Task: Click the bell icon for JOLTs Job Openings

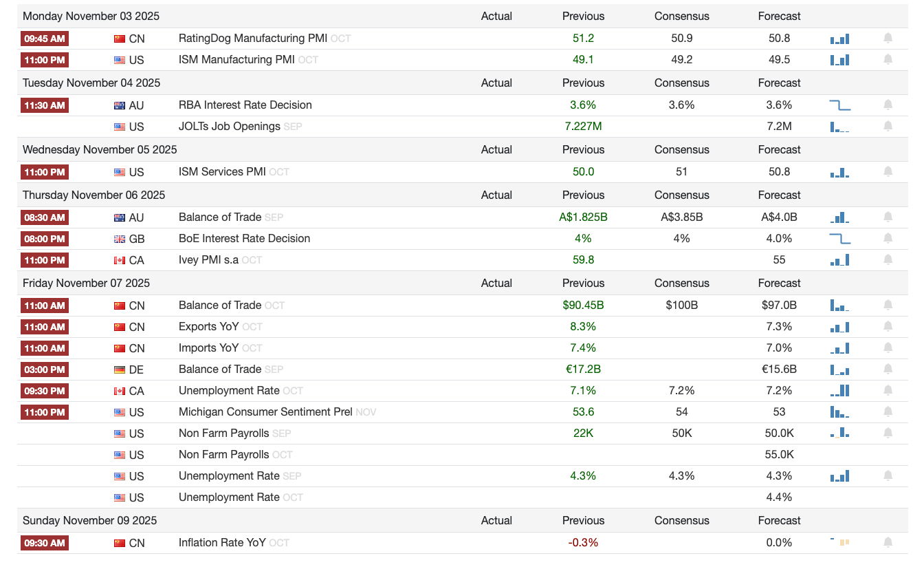Action: (888, 127)
